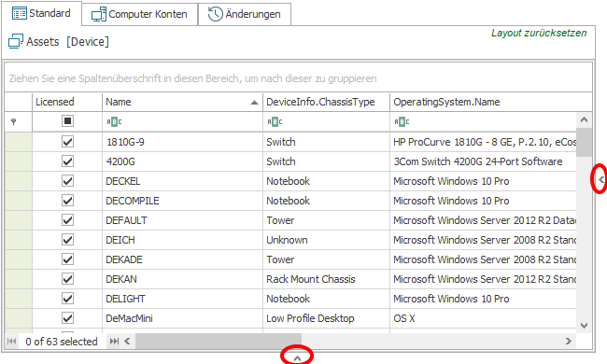Uncheck the Licensed box for DECKEL
This screenshot has width=607, height=364.
(68, 181)
